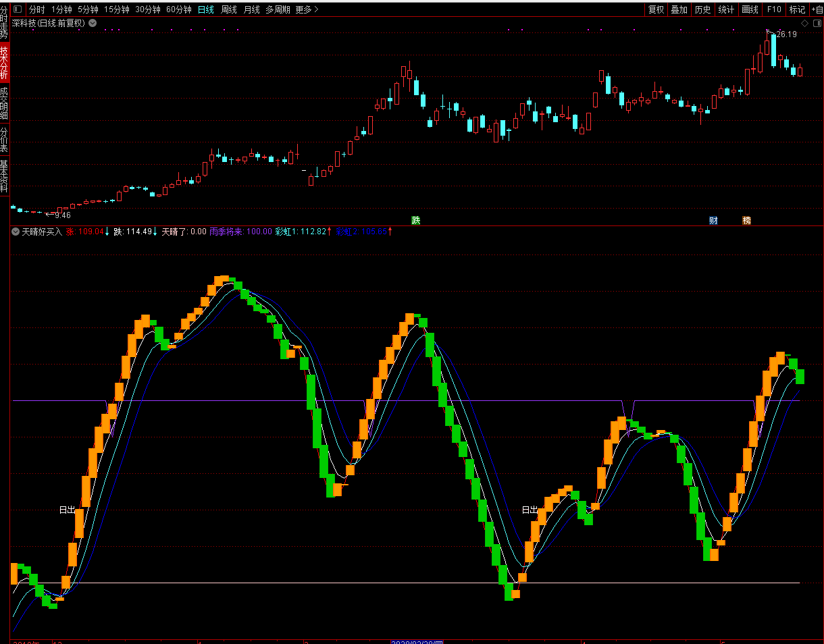Click the panel layout icon before 分时
824x644 pixels.
coord(18,9)
